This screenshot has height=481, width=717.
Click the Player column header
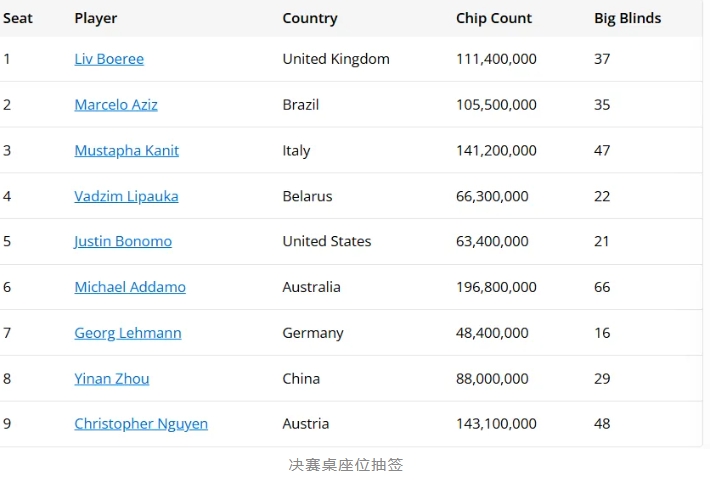pyautogui.click(x=96, y=18)
